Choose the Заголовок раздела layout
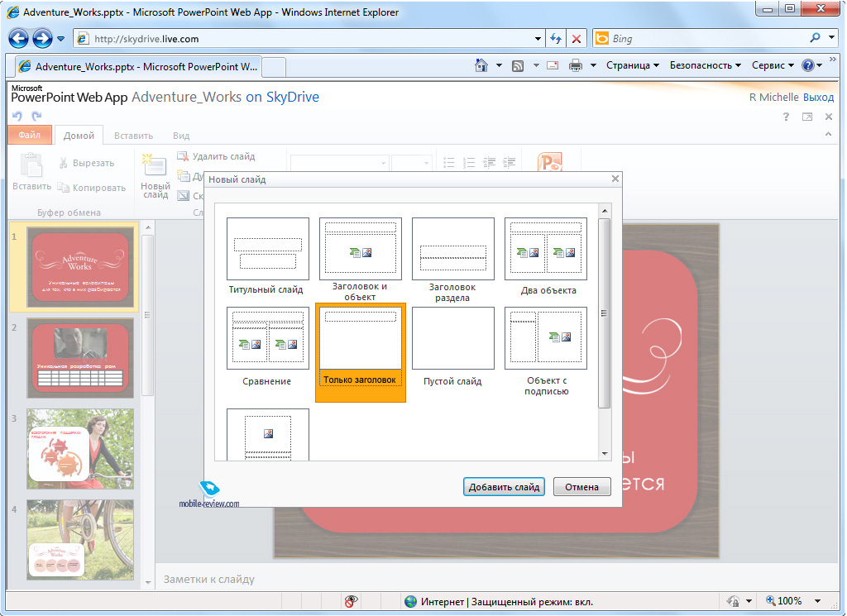This screenshot has width=847, height=616. pyautogui.click(x=452, y=259)
